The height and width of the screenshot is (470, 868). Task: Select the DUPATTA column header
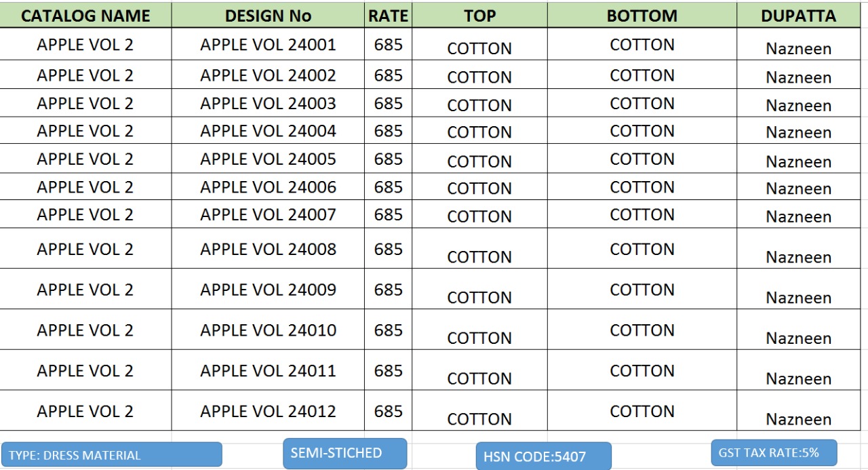(x=798, y=16)
